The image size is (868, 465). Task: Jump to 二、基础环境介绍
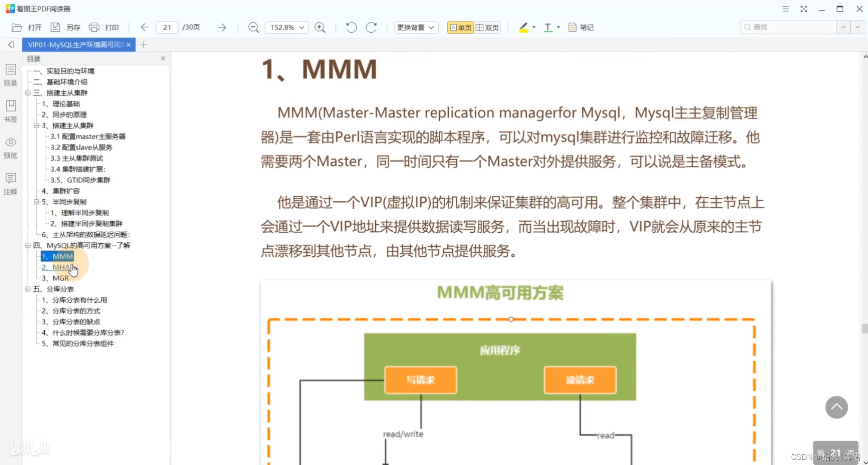click(60, 82)
